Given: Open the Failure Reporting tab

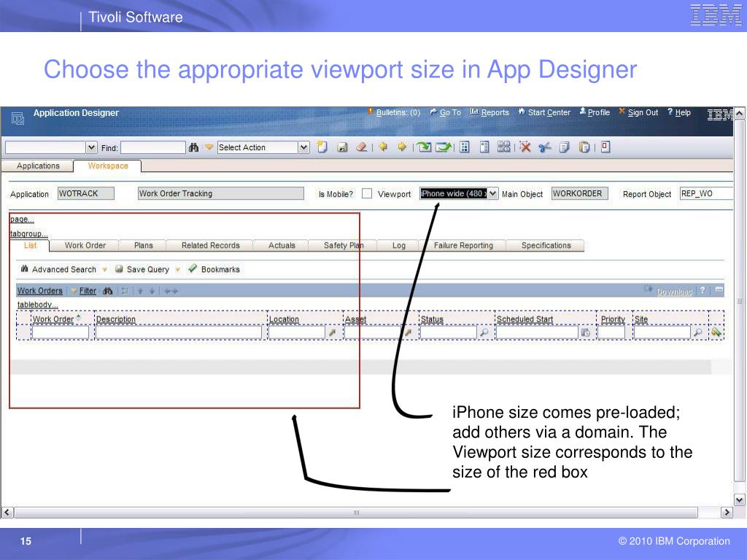Looking at the screenshot, I should (463, 245).
